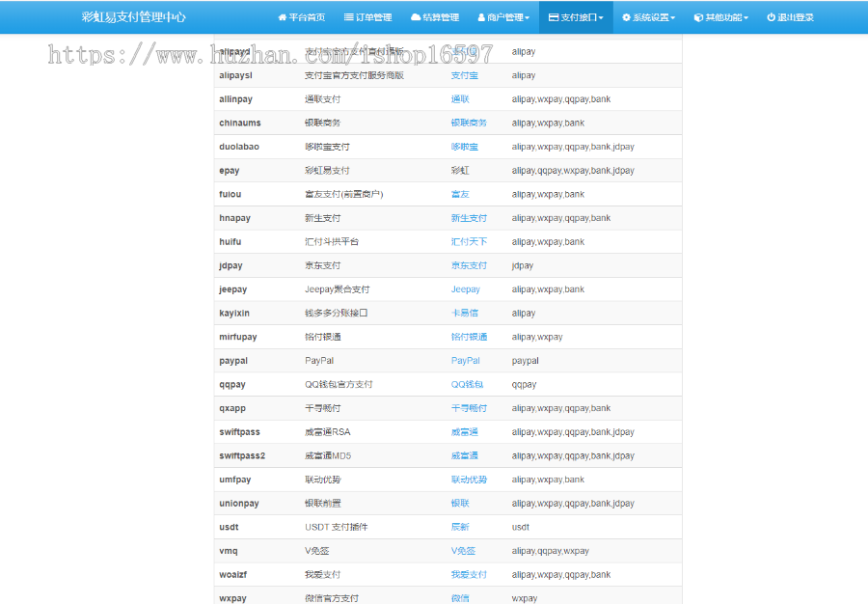The width and height of the screenshot is (868, 604).
Task: Open the 汇付天下 link in huifu row
Action: click(469, 242)
